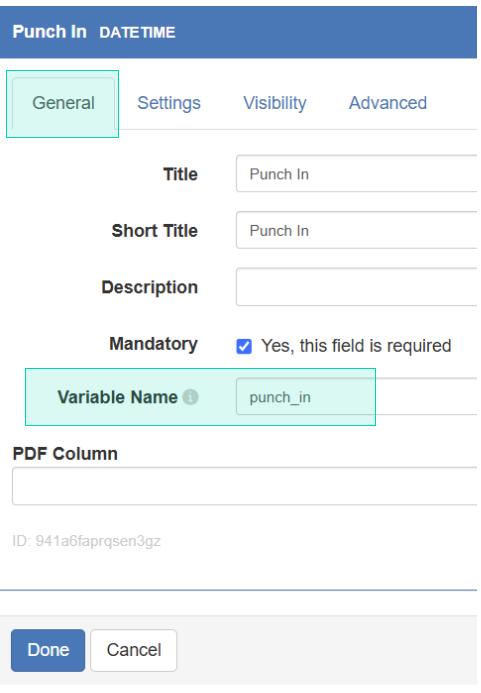Click the Variable Name label text
This screenshot has width=481, height=693.
pos(117,397)
